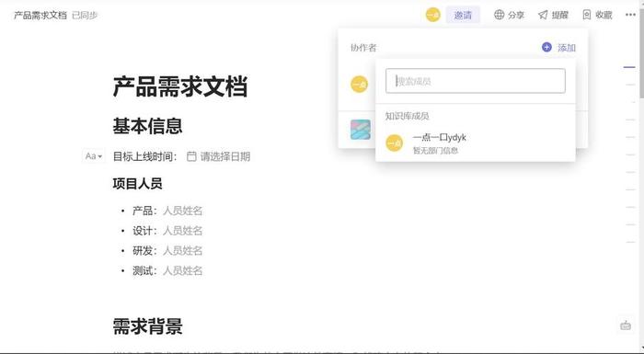Click the yellow user avatar in top bar

pyautogui.click(x=433, y=16)
